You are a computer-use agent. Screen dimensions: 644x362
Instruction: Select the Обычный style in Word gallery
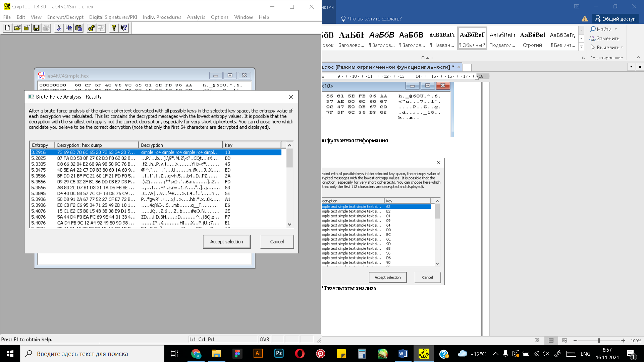click(472, 38)
